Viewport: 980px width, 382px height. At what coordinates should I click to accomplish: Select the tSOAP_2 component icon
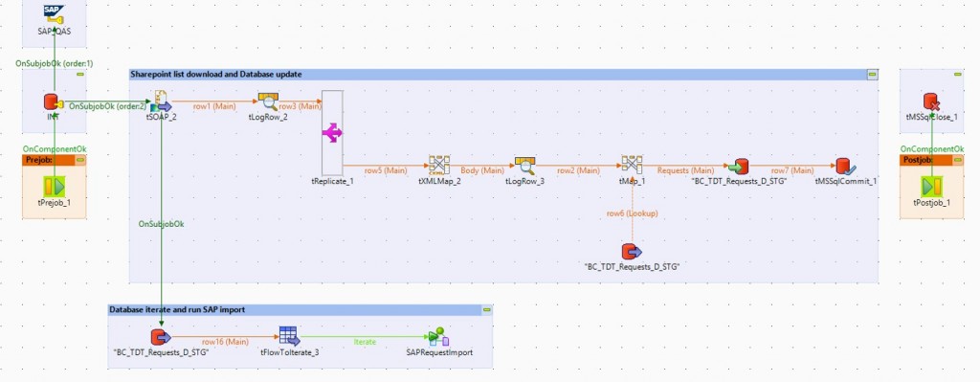pyautogui.click(x=161, y=101)
